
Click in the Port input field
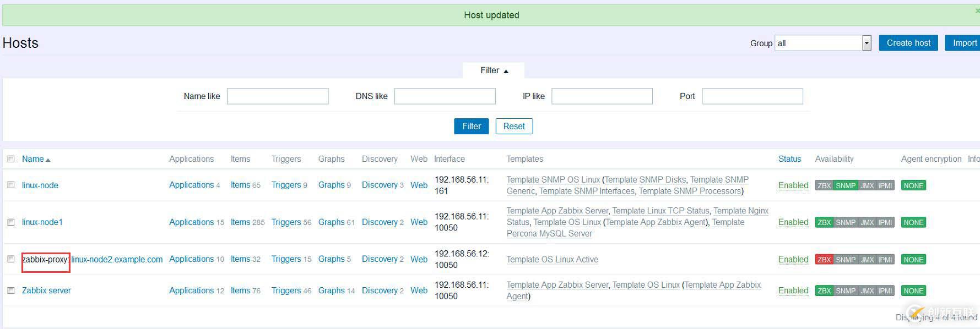(752, 96)
